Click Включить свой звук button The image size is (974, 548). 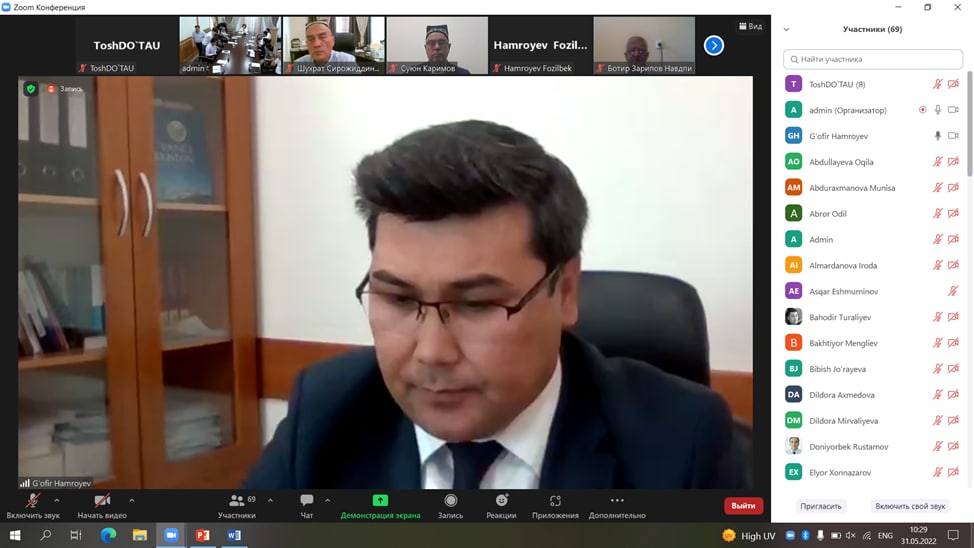[910, 506]
